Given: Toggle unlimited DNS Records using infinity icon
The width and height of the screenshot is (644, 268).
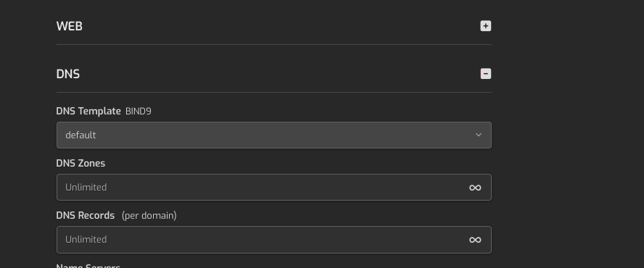Looking at the screenshot, I should (x=475, y=240).
